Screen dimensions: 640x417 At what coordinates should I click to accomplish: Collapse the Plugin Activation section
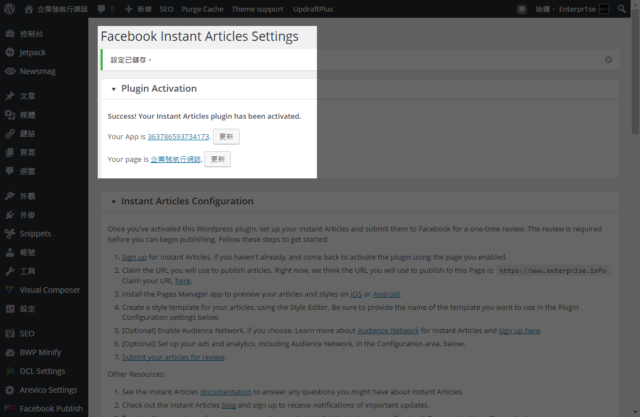114,89
